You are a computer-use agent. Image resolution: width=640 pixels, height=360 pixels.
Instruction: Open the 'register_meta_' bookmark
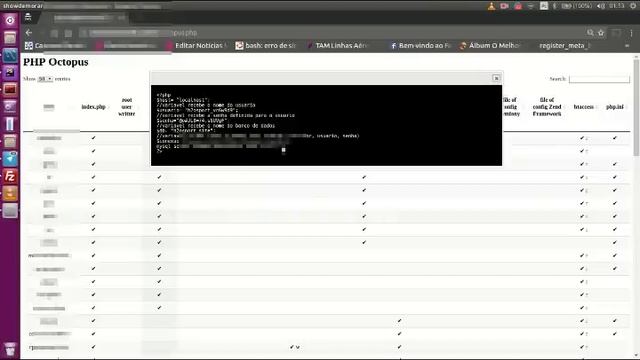[564, 46]
